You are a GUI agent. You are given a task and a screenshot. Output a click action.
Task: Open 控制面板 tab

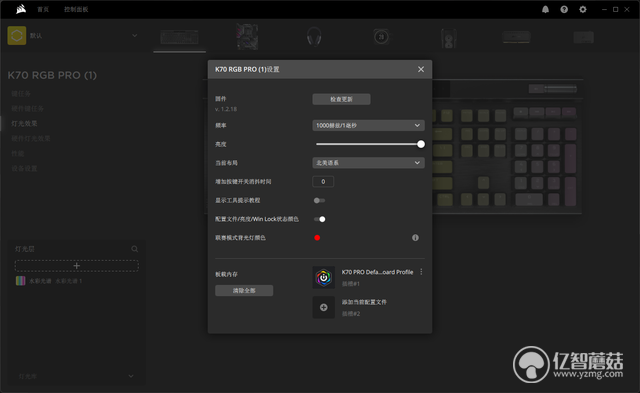coord(76,9)
